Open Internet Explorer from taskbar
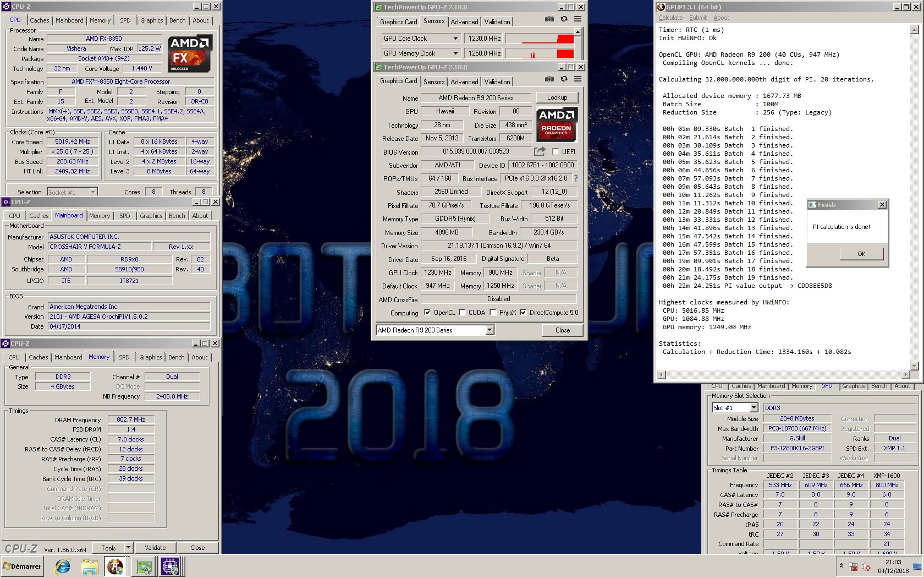 [x=62, y=566]
